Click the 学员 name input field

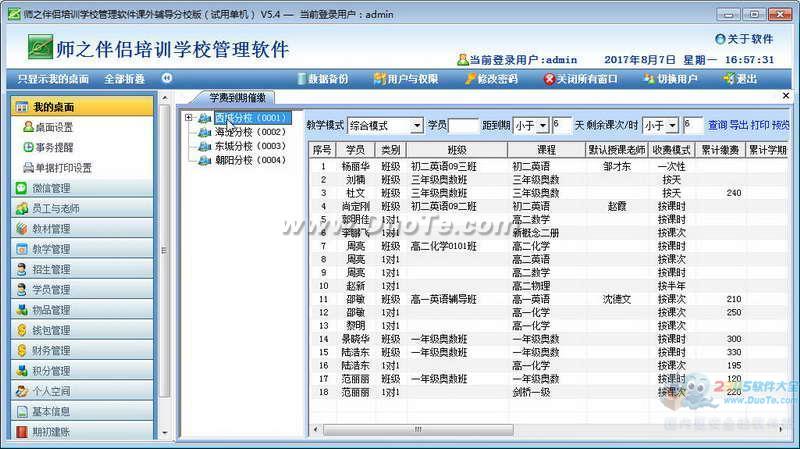coord(463,126)
